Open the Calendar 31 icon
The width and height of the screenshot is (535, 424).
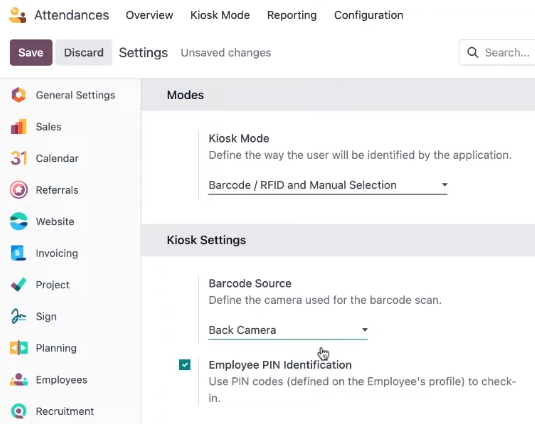19,158
